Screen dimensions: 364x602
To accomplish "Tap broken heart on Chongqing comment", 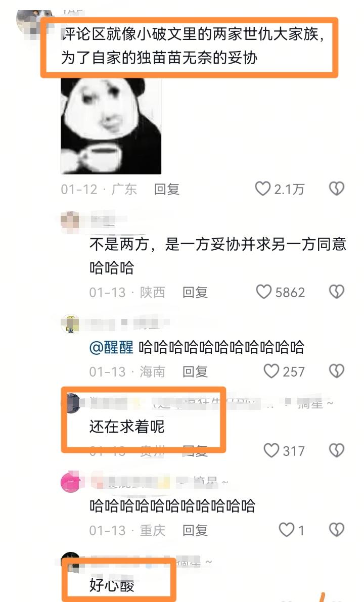I will click(x=336, y=530).
